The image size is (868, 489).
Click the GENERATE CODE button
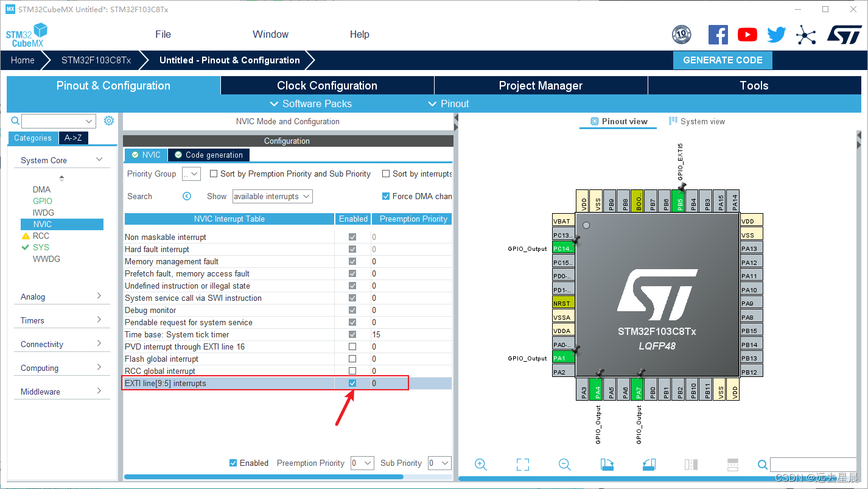coord(723,60)
